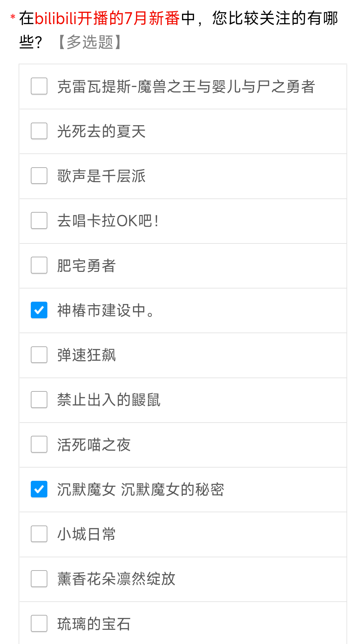Click the 弹速狂飙 row text
This screenshot has height=644, width=359.
[x=87, y=355]
